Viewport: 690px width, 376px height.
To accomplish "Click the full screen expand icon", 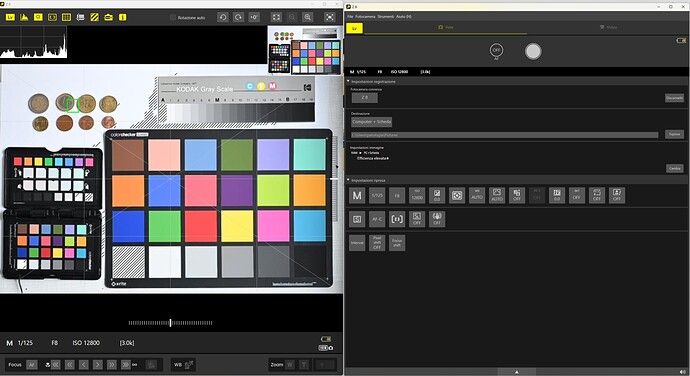I will pos(330,17).
